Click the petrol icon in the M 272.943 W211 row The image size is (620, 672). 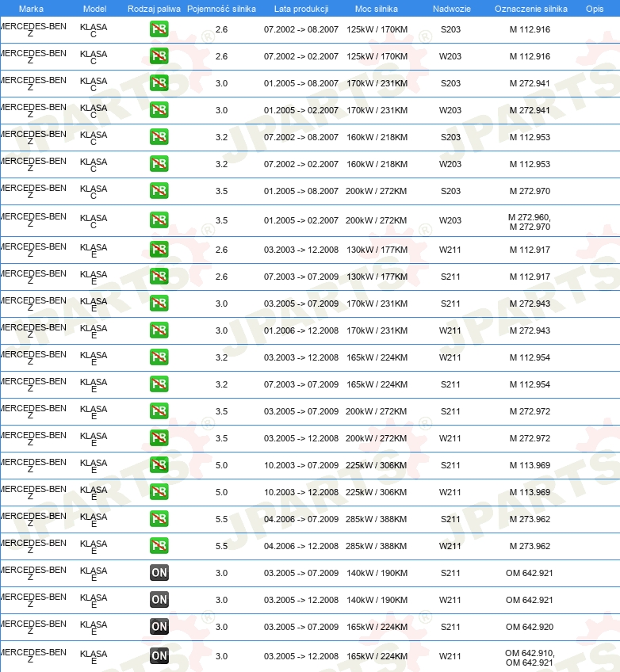(x=159, y=330)
